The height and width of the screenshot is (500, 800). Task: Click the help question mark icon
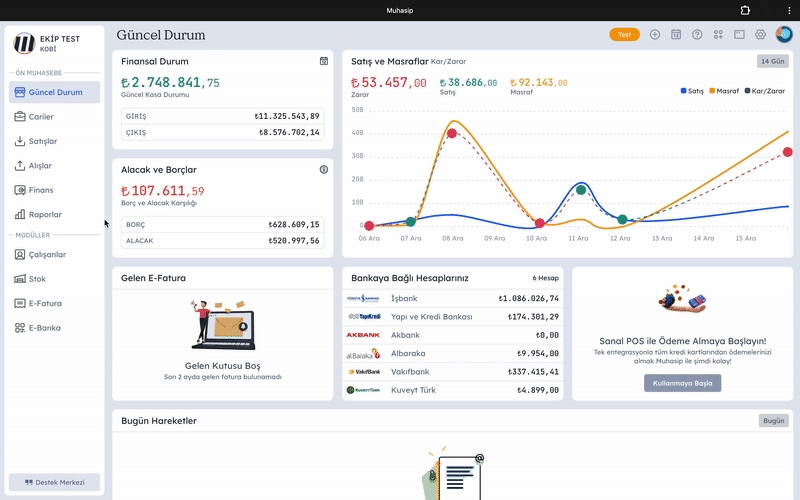coord(697,34)
